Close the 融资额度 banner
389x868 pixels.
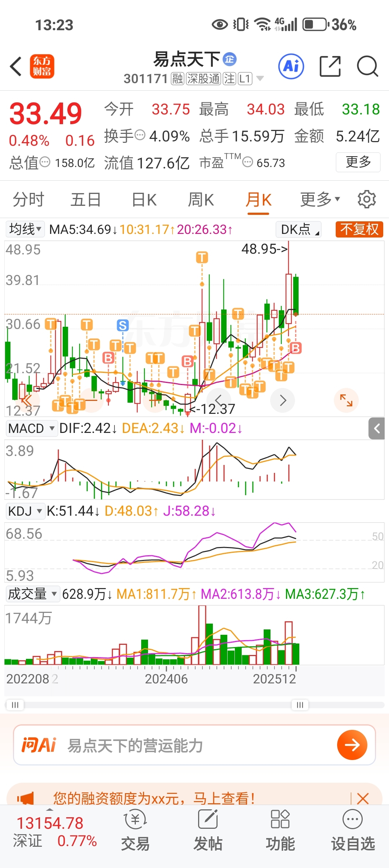[363, 798]
